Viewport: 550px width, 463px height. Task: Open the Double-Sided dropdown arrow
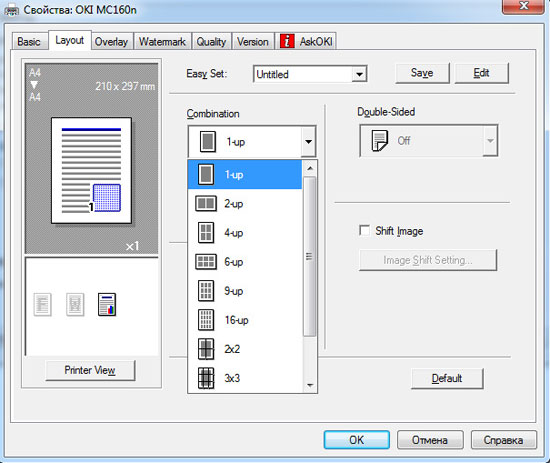pos(490,141)
